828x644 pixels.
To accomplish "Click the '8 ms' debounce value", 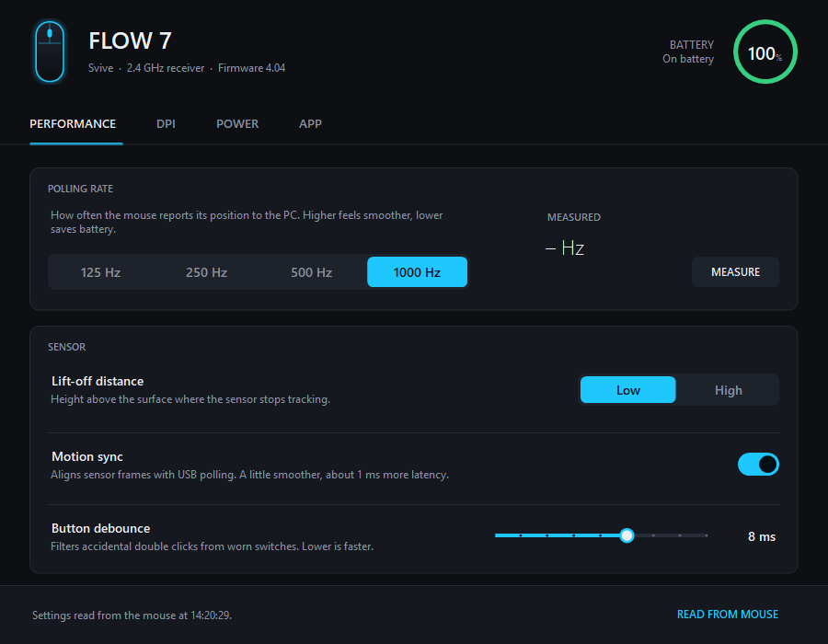I will [x=762, y=537].
